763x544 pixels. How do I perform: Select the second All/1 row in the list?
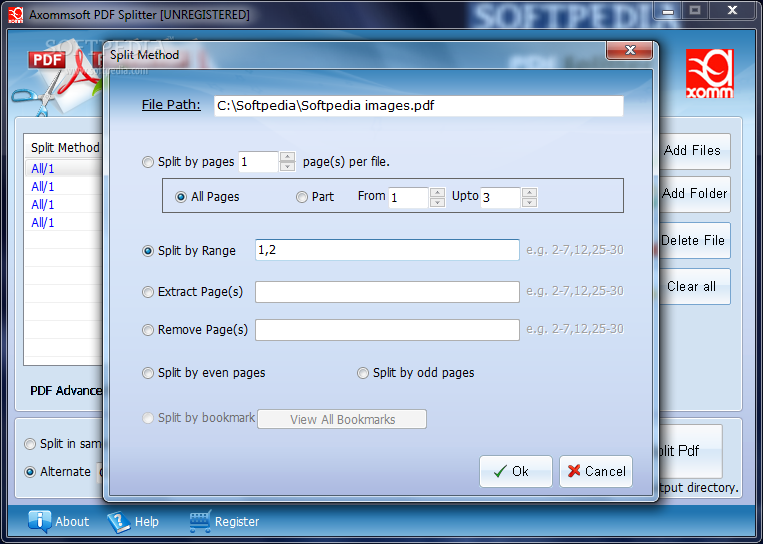pos(64,186)
